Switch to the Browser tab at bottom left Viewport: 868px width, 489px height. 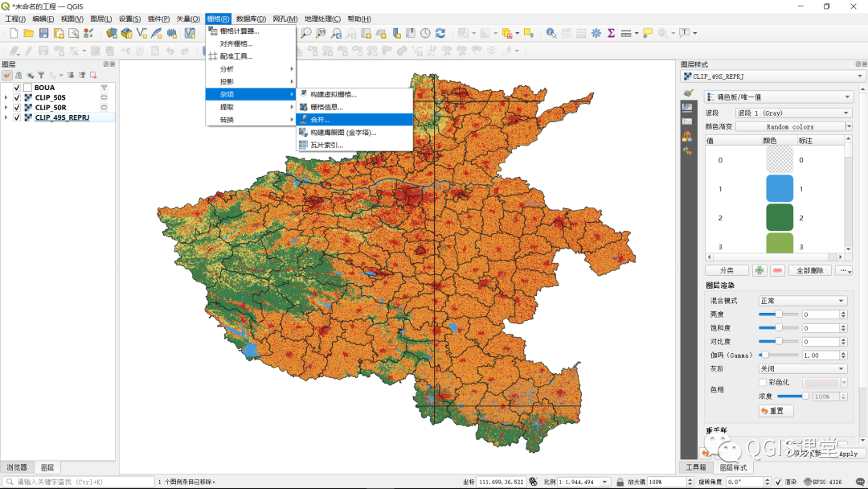click(17, 467)
